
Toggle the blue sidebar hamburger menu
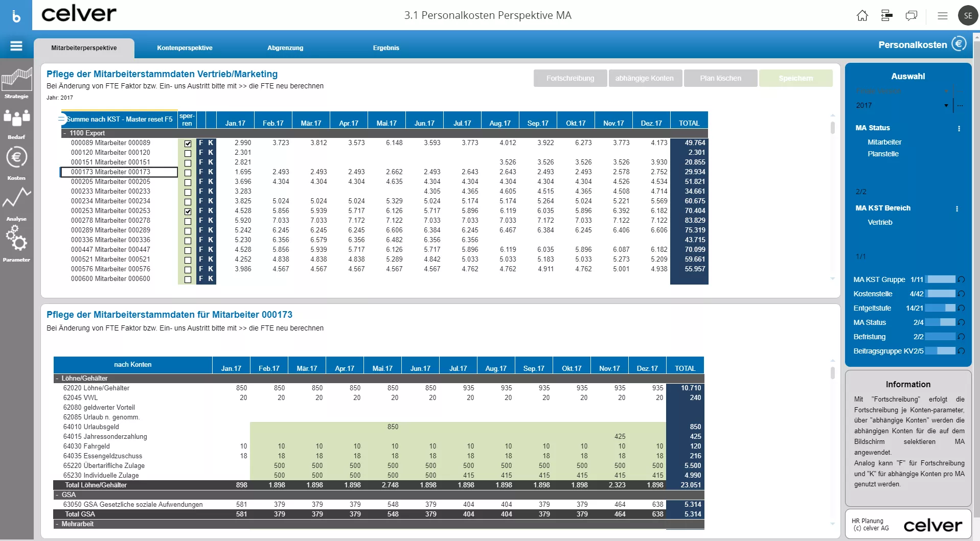coord(16,46)
